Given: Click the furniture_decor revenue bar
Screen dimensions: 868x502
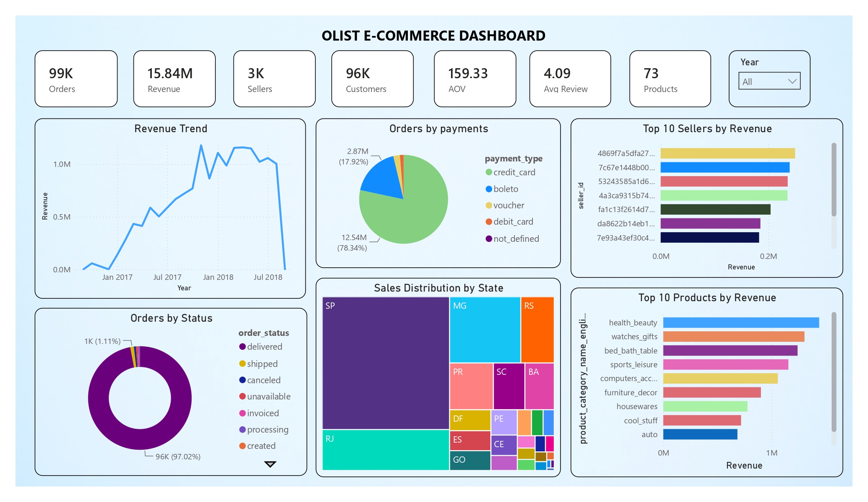Looking at the screenshot, I should click(x=712, y=392).
